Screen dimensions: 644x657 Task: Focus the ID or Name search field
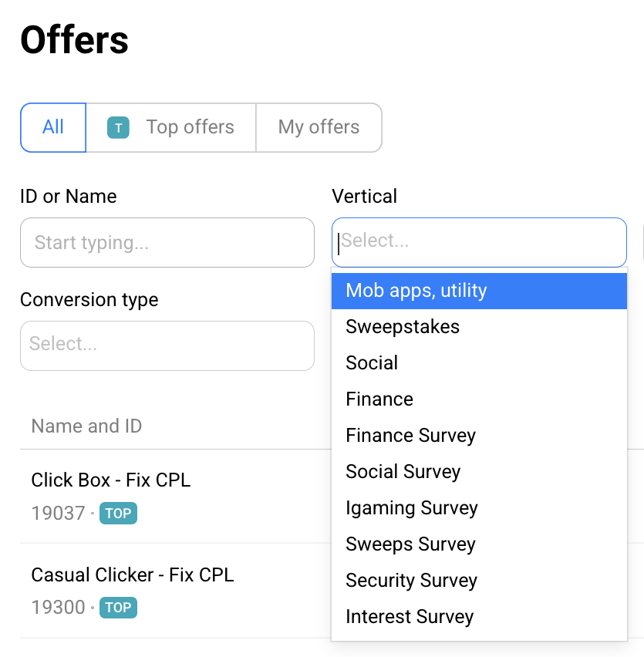click(x=167, y=243)
